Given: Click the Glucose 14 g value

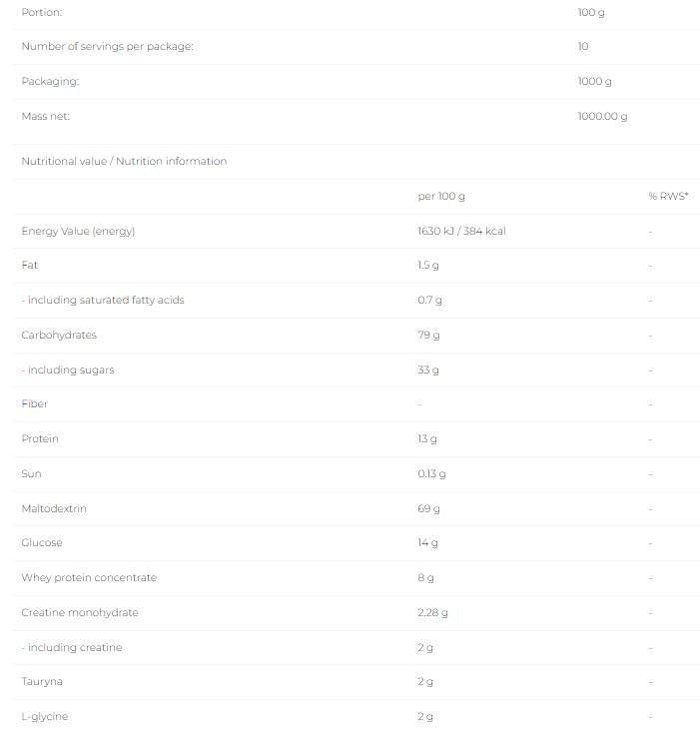Looking at the screenshot, I should pyautogui.click(x=427, y=542).
